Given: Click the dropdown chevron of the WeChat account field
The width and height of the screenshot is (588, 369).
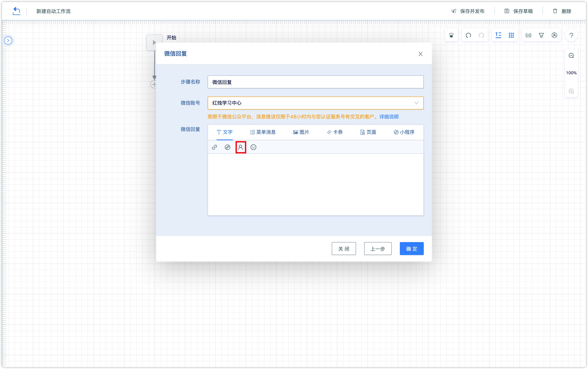Looking at the screenshot, I should 416,103.
